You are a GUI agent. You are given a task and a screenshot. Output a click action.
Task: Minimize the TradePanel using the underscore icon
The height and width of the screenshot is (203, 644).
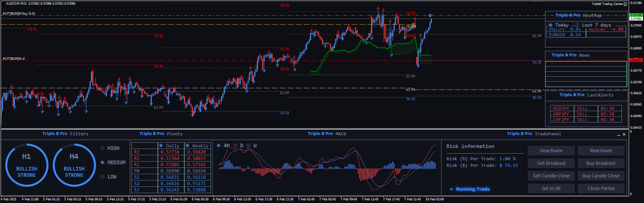[618, 135]
